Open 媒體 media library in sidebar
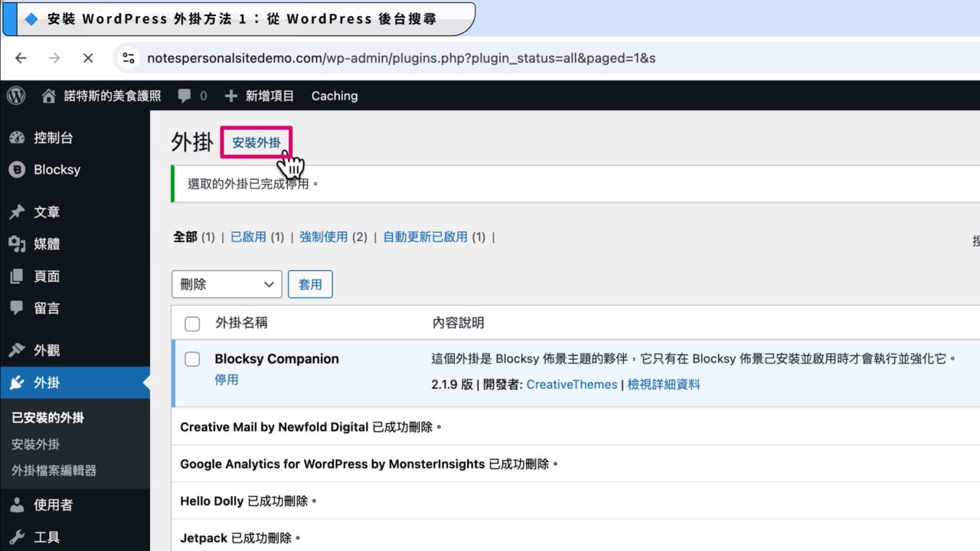Image resolution: width=980 pixels, height=551 pixels. click(x=47, y=244)
